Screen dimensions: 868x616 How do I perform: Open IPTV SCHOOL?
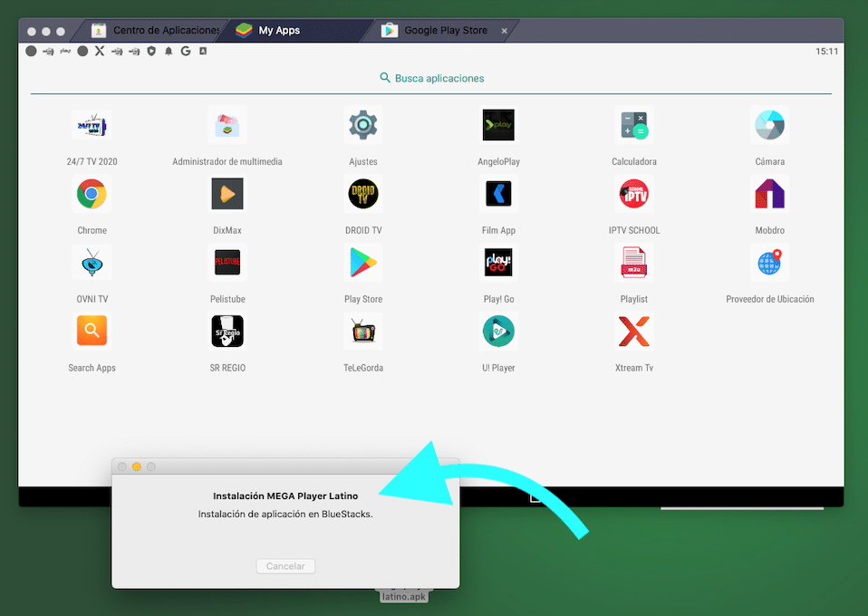click(633, 194)
